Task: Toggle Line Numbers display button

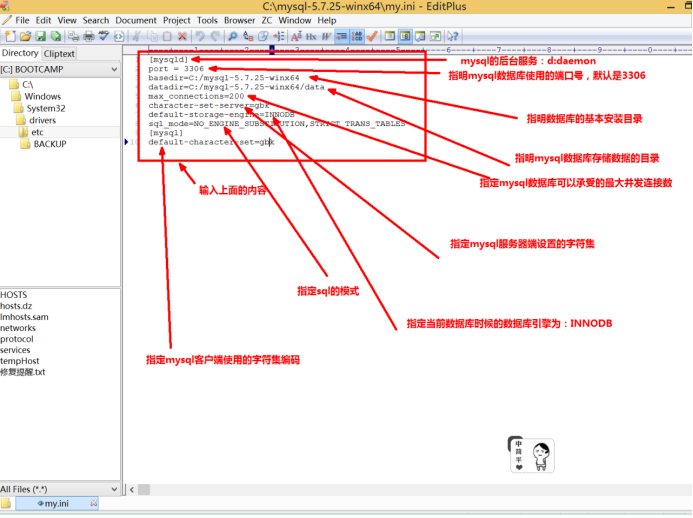Action: tap(357, 36)
